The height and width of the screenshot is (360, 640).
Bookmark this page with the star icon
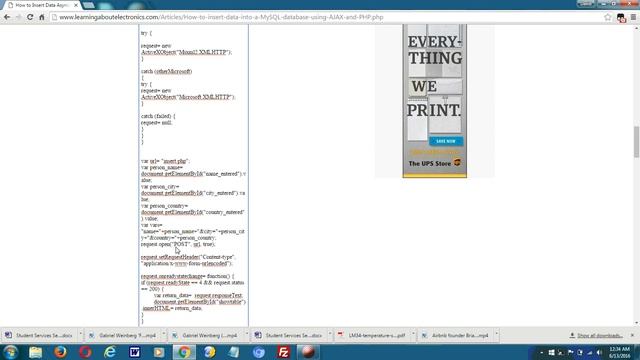[608, 17]
